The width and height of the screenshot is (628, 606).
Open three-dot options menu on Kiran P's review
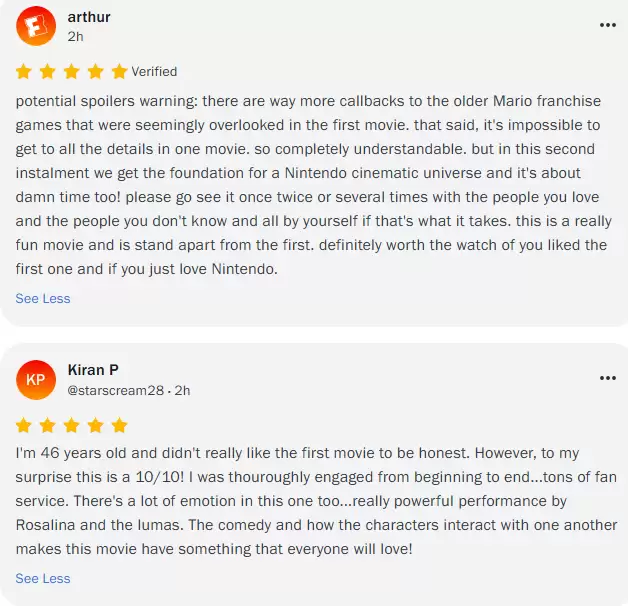(x=608, y=379)
